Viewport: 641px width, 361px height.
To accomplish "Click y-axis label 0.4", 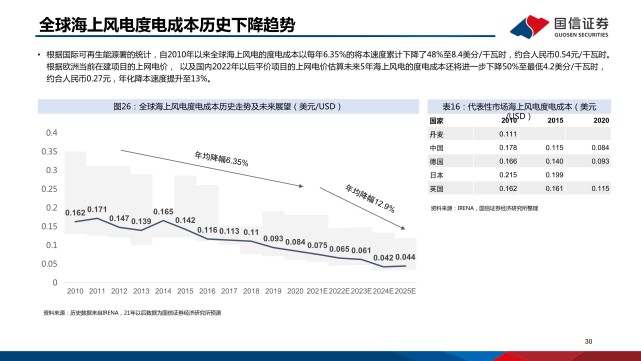I will [x=52, y=133].
